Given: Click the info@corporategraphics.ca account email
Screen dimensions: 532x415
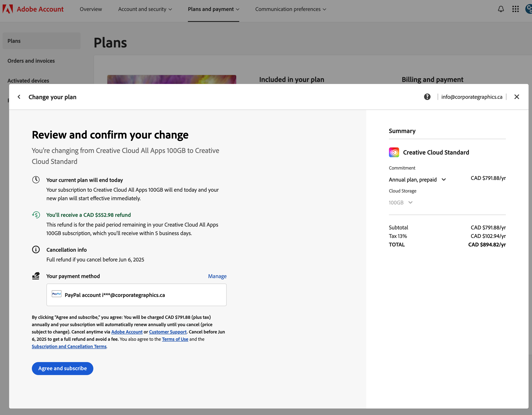Looking at the screenshot, I should [x=472, y=97].
